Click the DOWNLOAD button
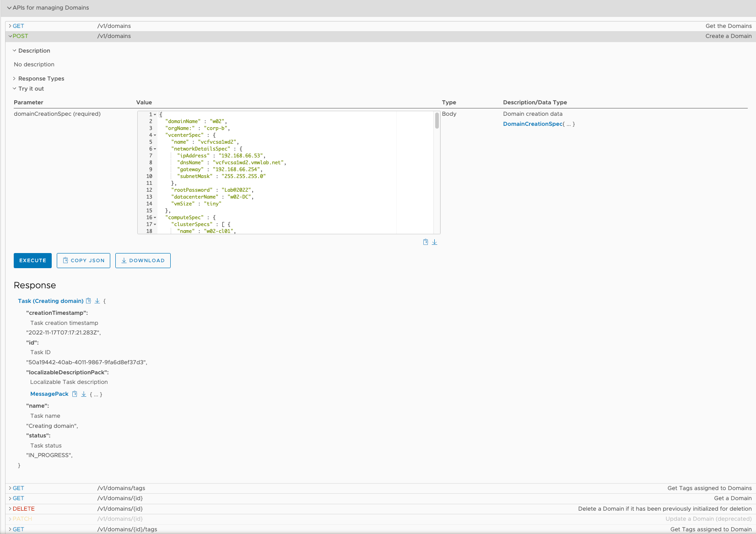756x534 pixels. pos(143,260)
